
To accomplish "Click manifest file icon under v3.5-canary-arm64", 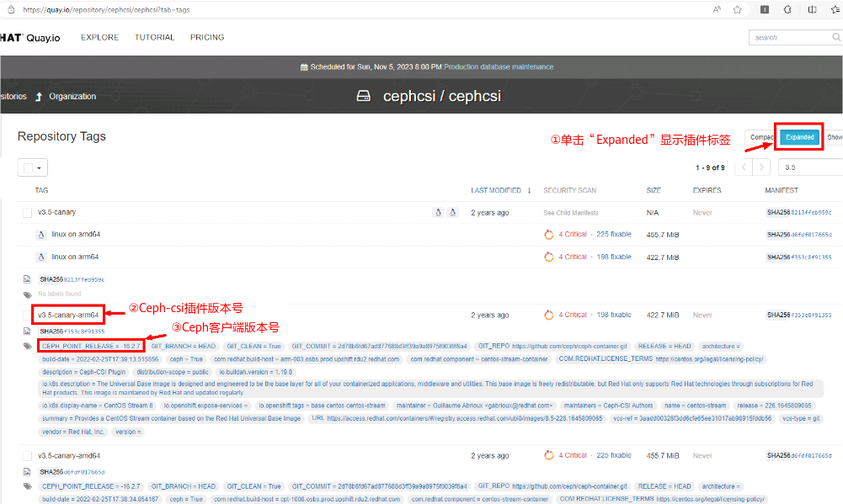I will (27, 332).
